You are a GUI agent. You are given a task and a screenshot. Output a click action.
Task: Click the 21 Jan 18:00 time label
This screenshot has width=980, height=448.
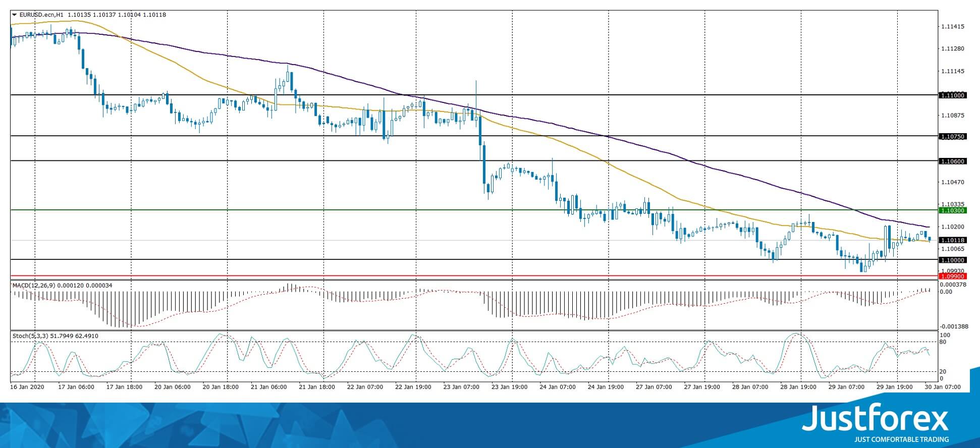pos(317,387)
